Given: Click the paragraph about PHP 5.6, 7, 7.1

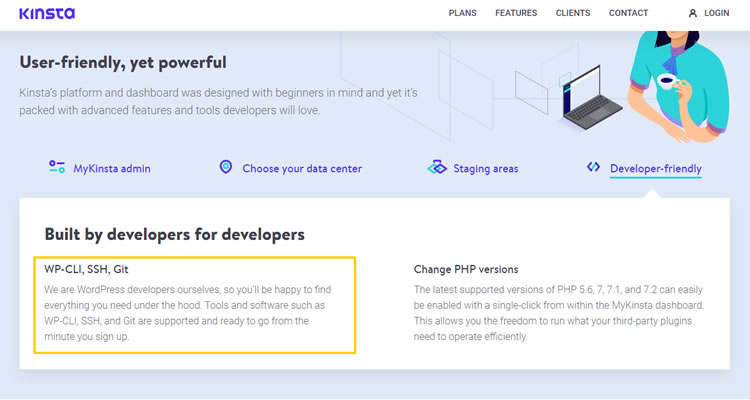Looking at the screenshot, I should 559,313.
